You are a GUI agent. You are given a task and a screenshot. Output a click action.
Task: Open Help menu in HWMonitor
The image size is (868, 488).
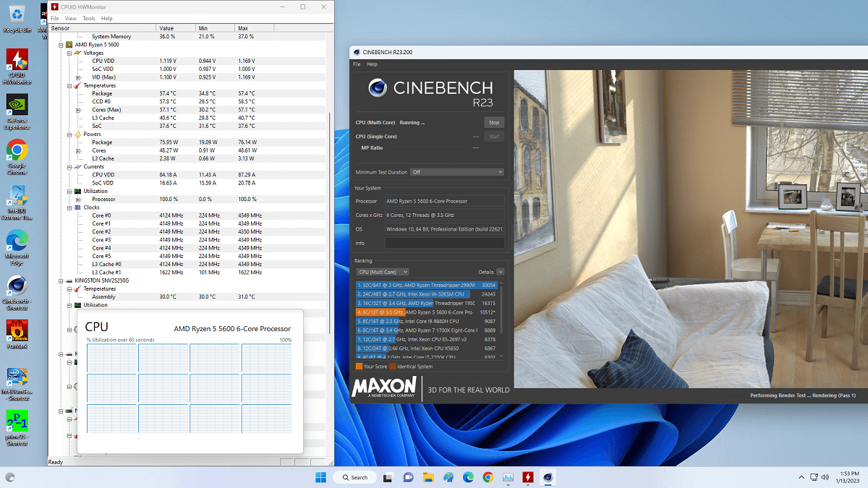click(107, 18)
